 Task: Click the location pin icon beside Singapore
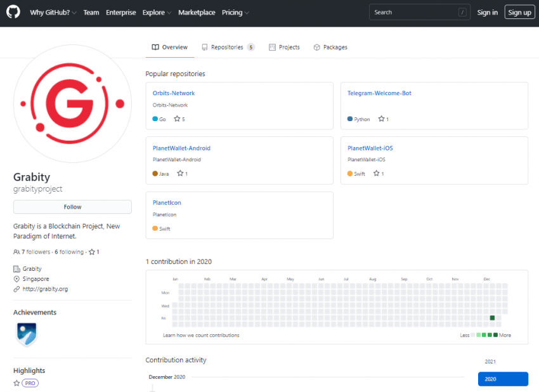pos(16,279)
